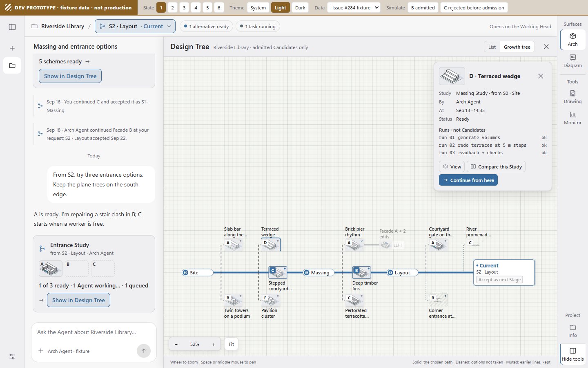Image resolution: width=588 pixels, height=368 pixels.
Task: Click the arrow next to 5 schemes ready
Action: click(x=87, y=61)
